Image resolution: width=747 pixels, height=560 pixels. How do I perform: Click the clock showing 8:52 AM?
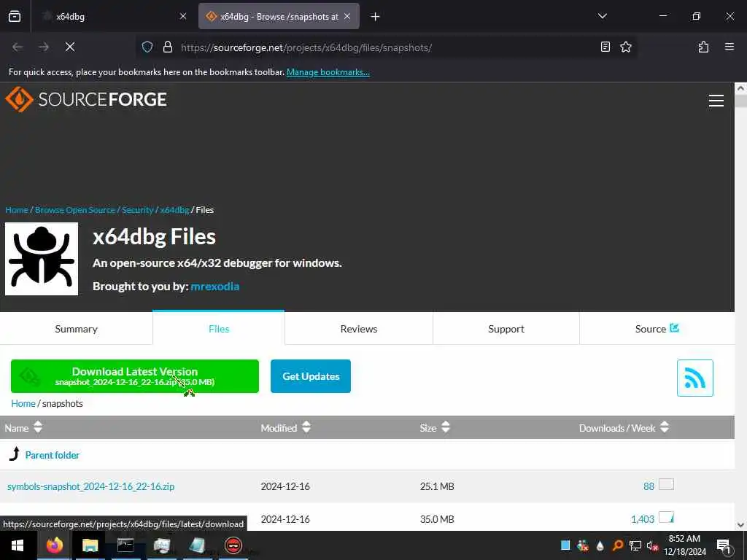pyautogui.click(x=684, y=539)
